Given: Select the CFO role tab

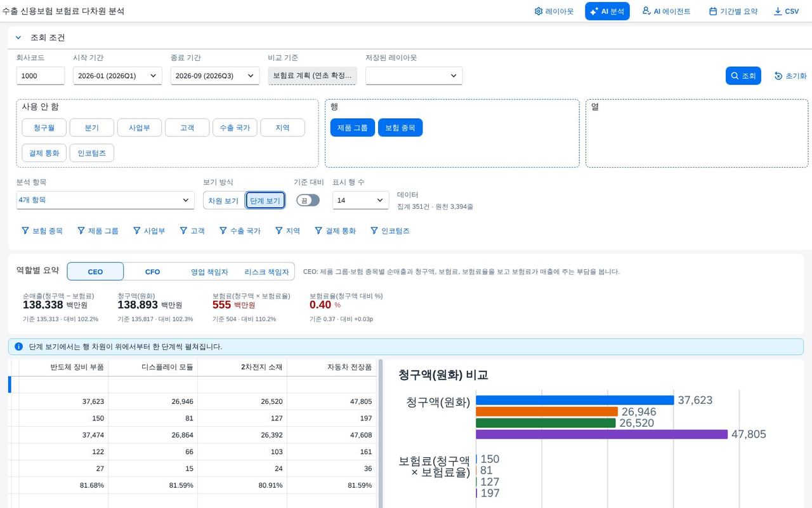Looking at the screenshot, I should 153,272.
